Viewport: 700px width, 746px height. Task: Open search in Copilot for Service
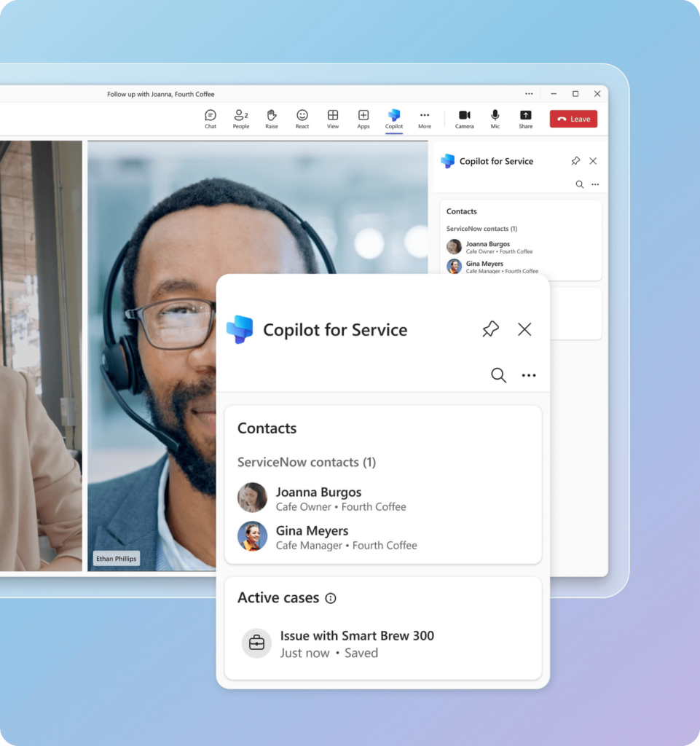498,374
